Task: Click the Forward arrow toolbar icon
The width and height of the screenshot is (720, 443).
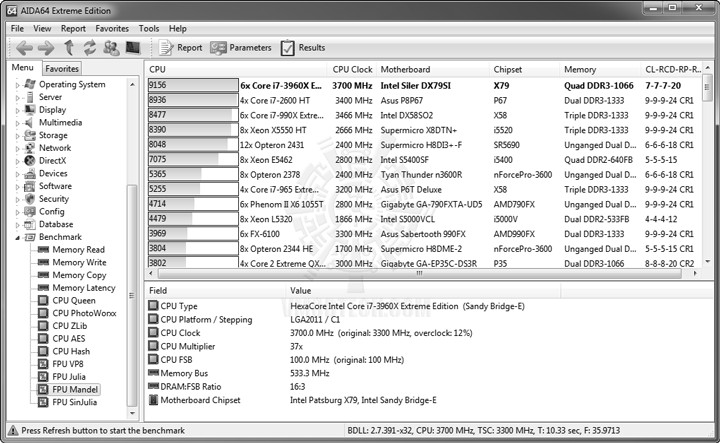Action: (45, 47)
